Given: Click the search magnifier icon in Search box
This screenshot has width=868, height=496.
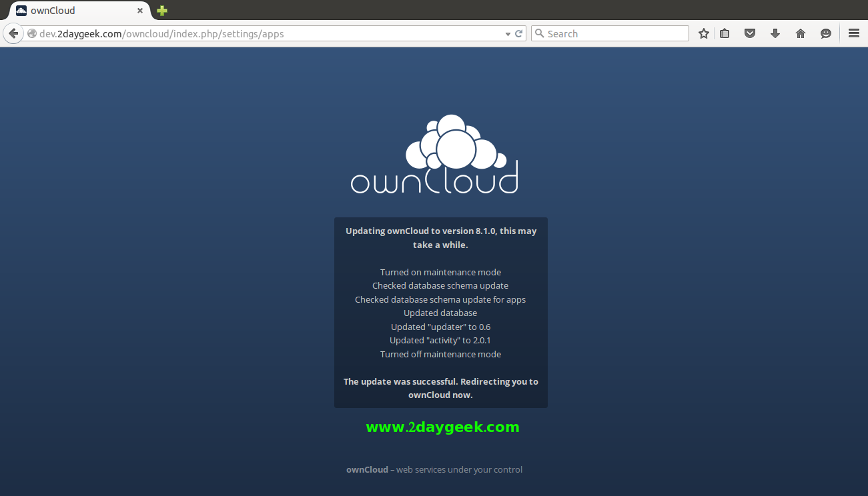Looking at the screenshot, I should click(x=540, y=33).
